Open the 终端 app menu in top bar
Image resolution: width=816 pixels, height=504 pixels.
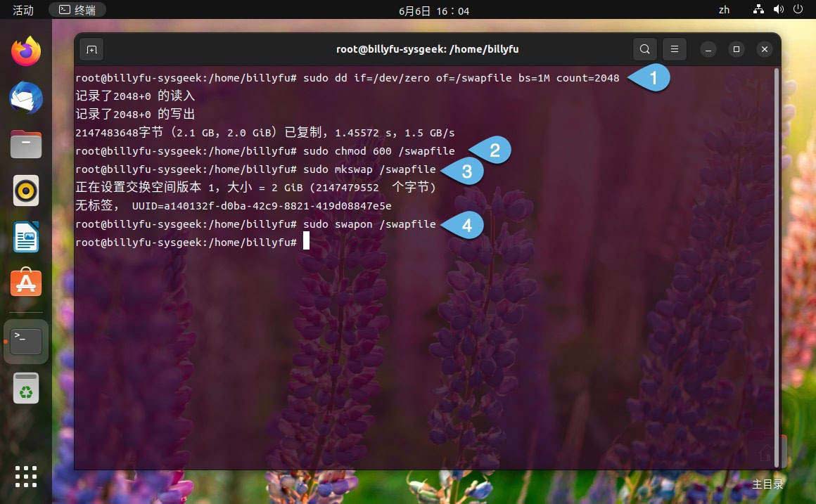pos(77,10)
